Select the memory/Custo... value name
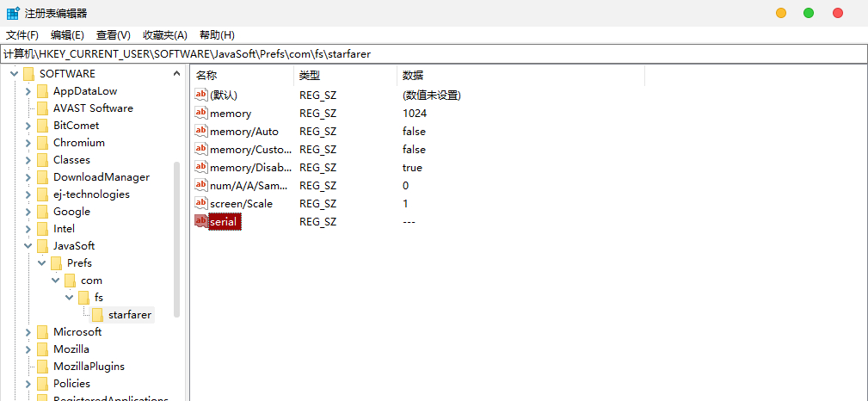868x401 pixels. point(251,150)
